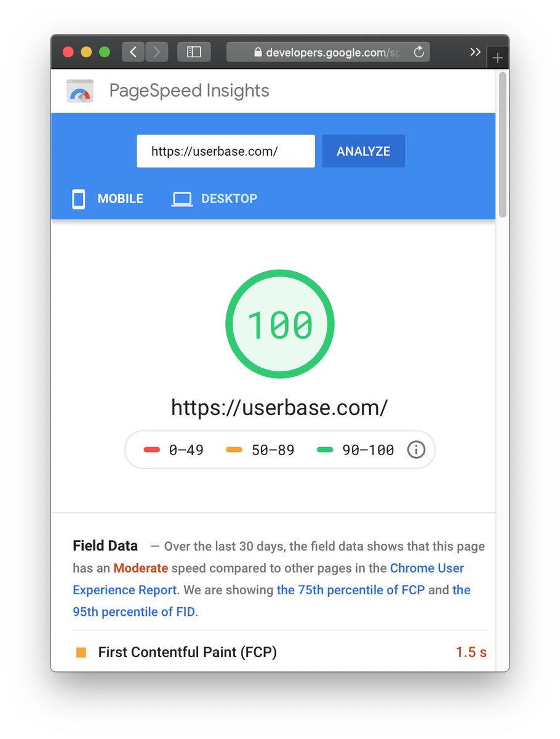Click the URL input field with userbase.com
The width and height of the screenshot is (560, 739).
pos(226,151)
